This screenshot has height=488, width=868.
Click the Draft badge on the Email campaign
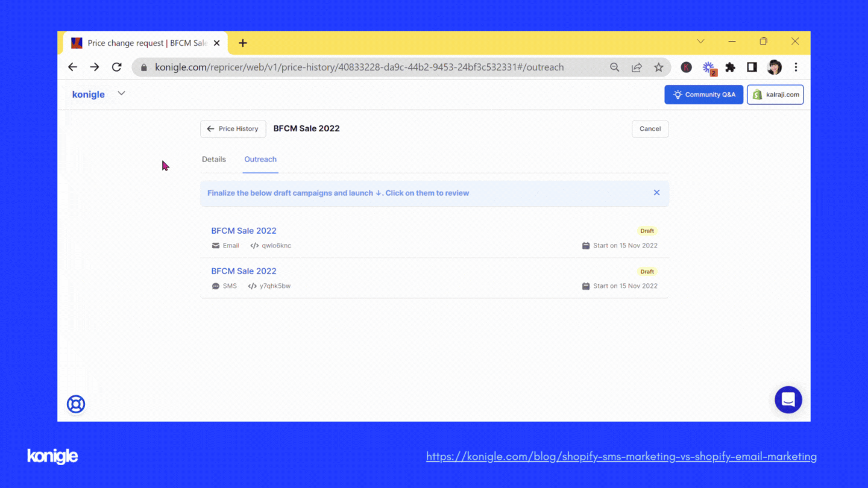point(647,231)
